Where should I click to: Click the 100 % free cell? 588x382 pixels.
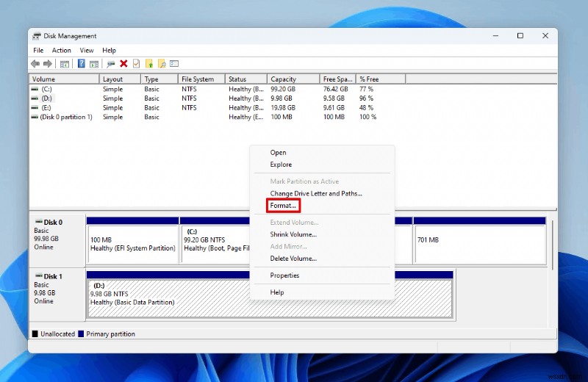point(368,117)
